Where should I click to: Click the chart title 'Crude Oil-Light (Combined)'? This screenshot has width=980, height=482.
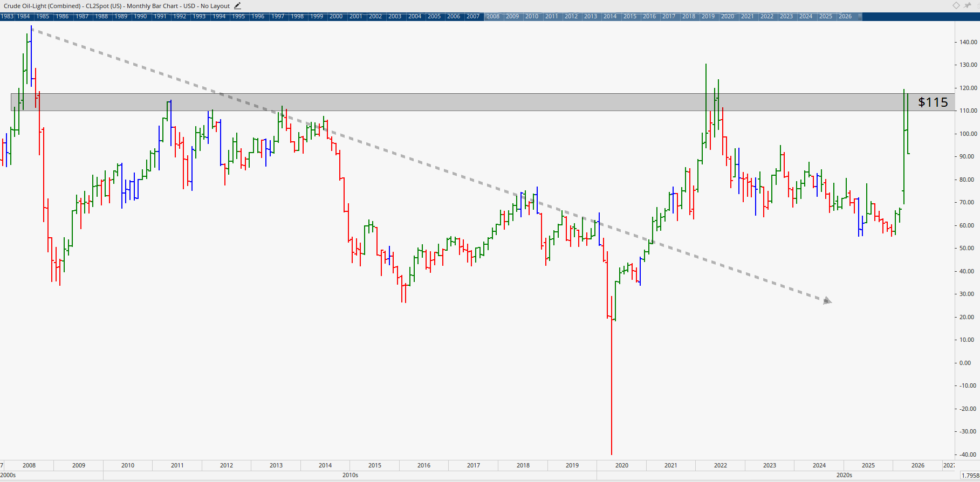click(43, 6)
